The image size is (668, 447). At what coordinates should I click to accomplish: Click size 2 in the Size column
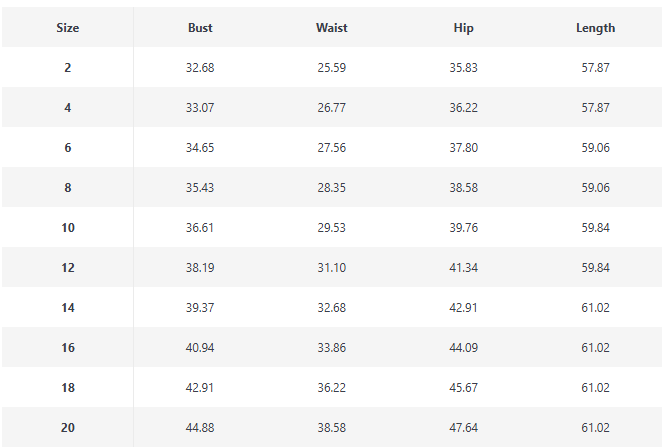click(x=68, y=68)
